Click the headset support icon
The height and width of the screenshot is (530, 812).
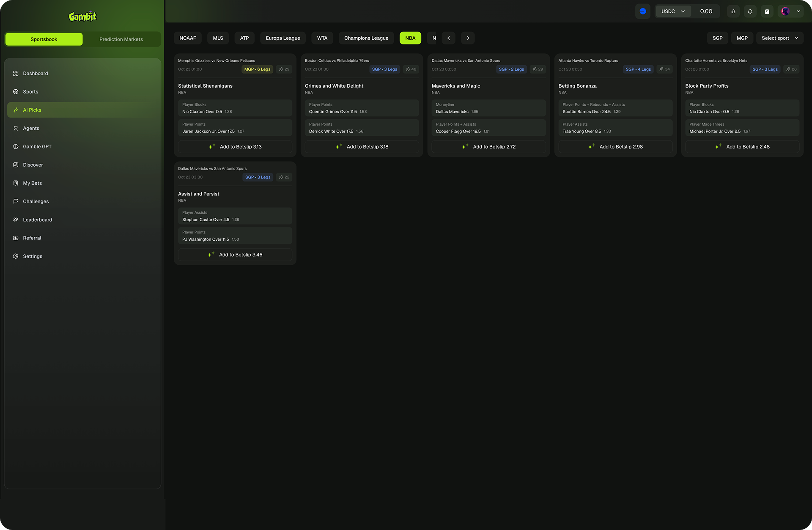(733, 11)
